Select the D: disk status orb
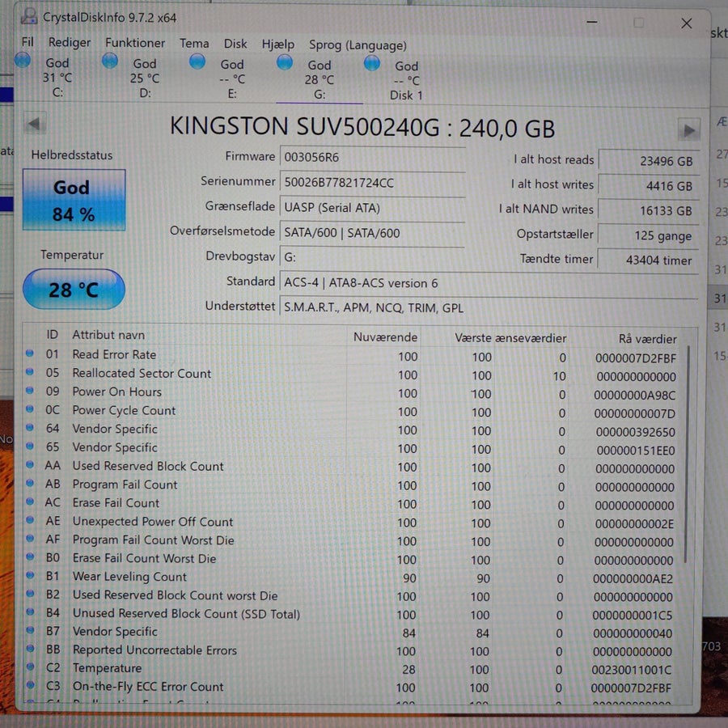 click(109, 61)
